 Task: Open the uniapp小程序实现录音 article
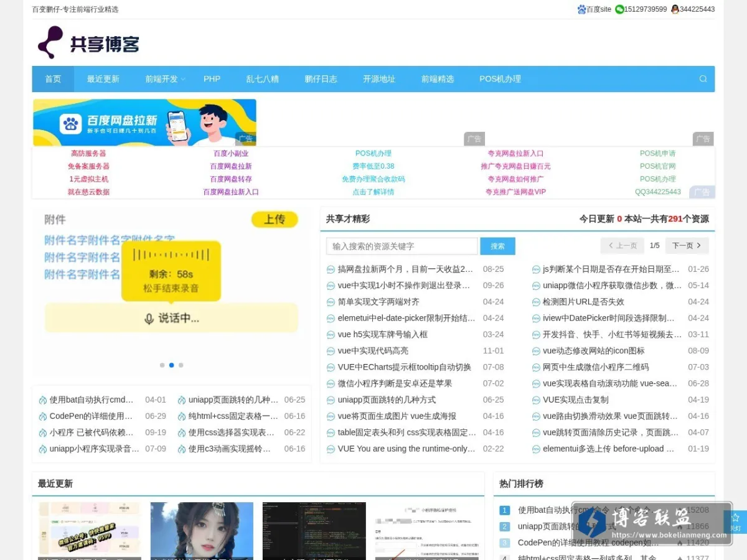[x=95, y=449]
